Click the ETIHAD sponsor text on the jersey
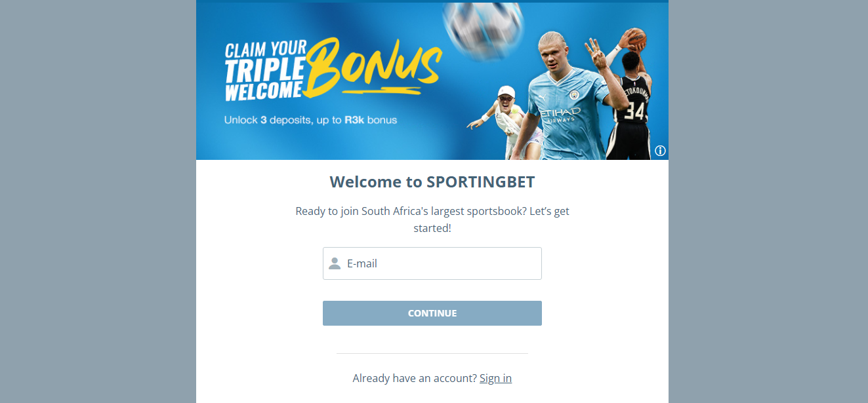Image resolution: width=868 pixels, height=403 pixels. click(560, 113)
